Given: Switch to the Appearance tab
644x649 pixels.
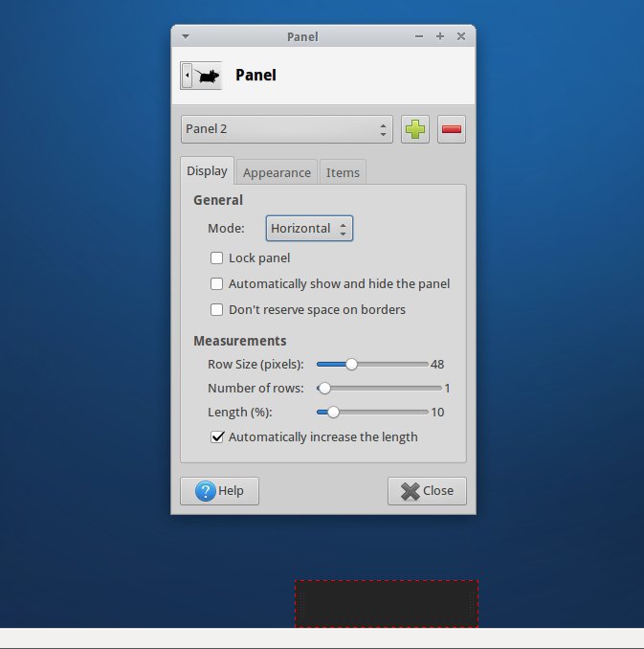Looking at the screenshot, I should tap(277, 172).
